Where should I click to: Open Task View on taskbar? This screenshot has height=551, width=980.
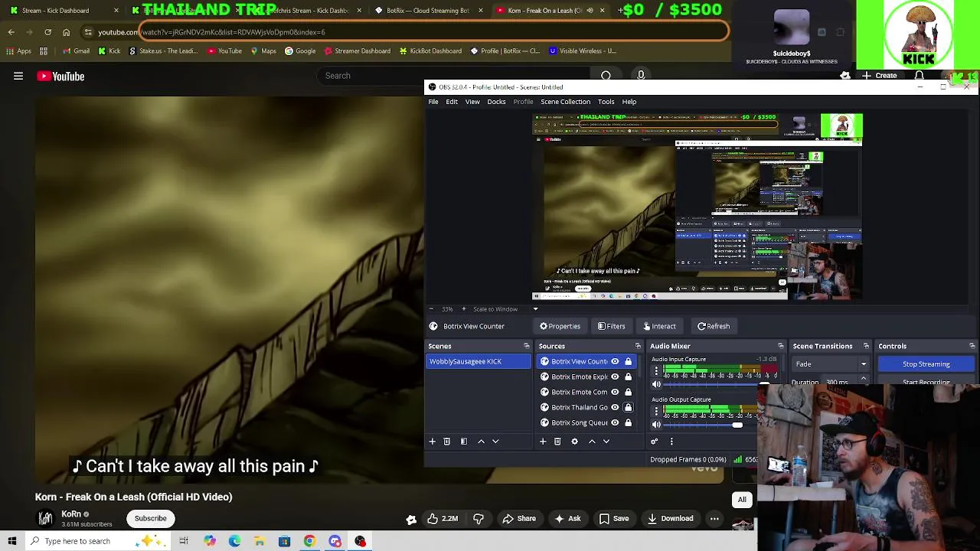[x=184, y=541]
